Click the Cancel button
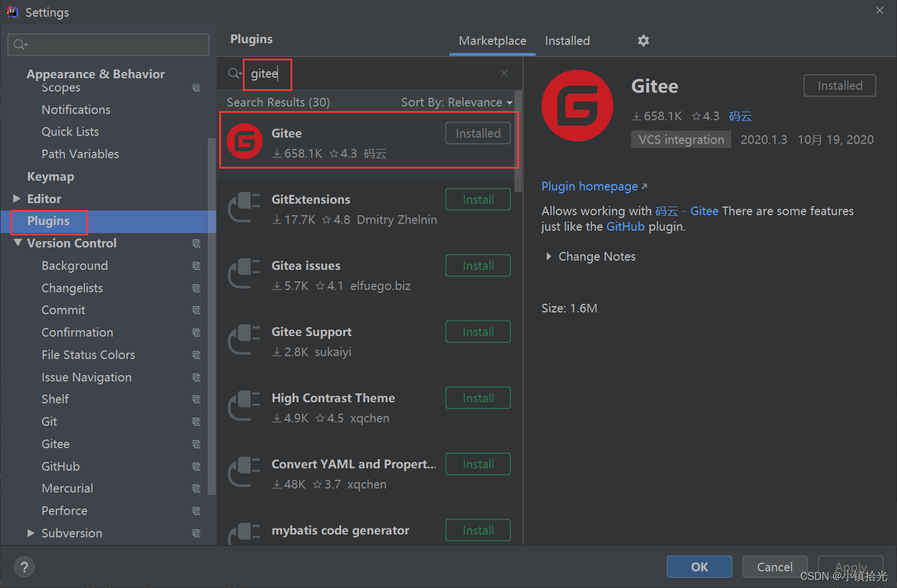This screenshot has width=897, height=588. coord(775,567)
